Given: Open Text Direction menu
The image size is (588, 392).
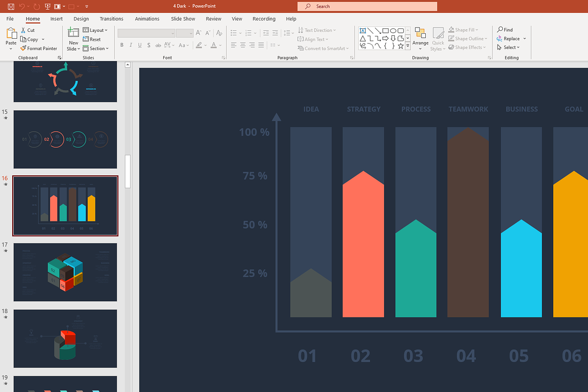Looking at the screenshot, I should tap(317, 30).
